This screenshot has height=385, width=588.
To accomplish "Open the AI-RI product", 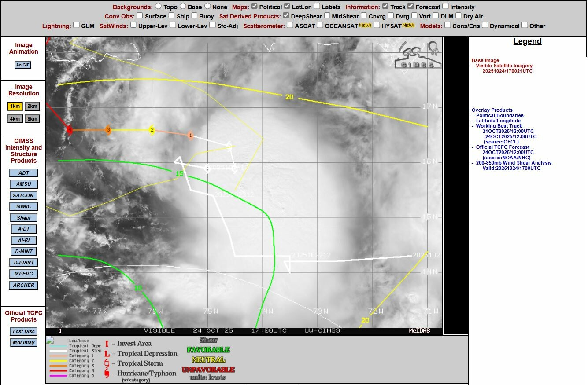I will pyautogui.click(x=24, y=240).
